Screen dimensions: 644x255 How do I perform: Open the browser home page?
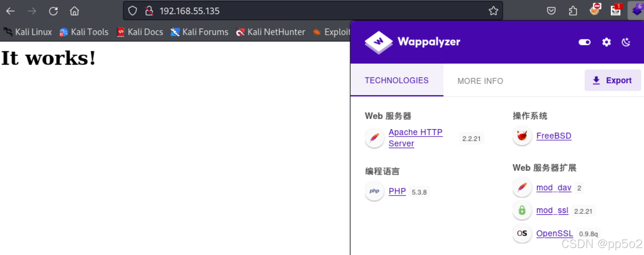[74, 11]
